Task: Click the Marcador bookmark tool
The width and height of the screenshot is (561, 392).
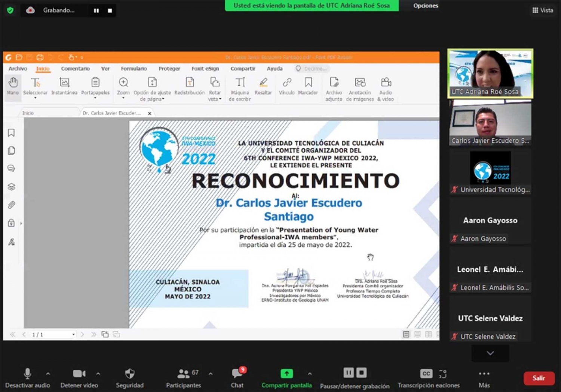Action: click(x=308, y=86)
